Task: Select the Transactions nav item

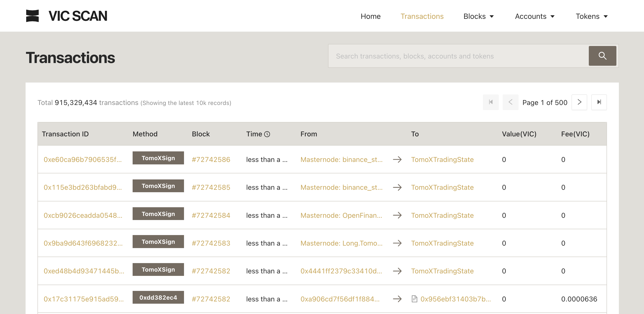Action: click(422, 16)
